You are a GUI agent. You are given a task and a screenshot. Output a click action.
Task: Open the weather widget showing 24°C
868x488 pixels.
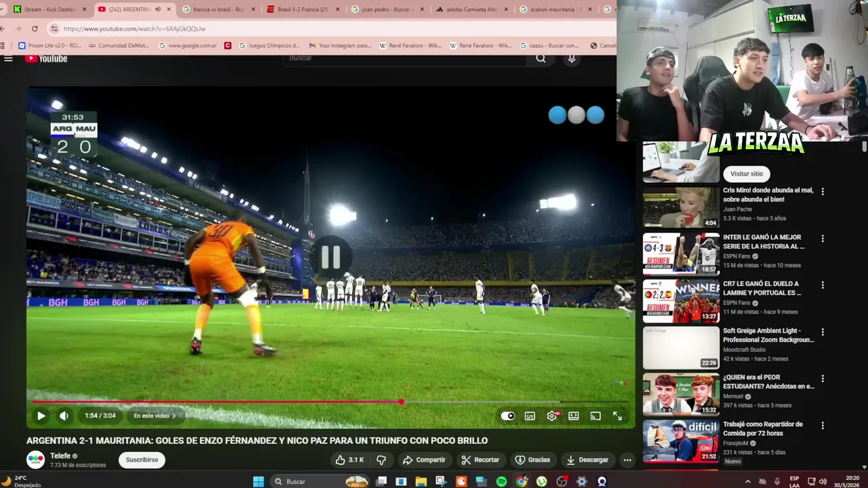pyautogui.click(x=22, y=481)
